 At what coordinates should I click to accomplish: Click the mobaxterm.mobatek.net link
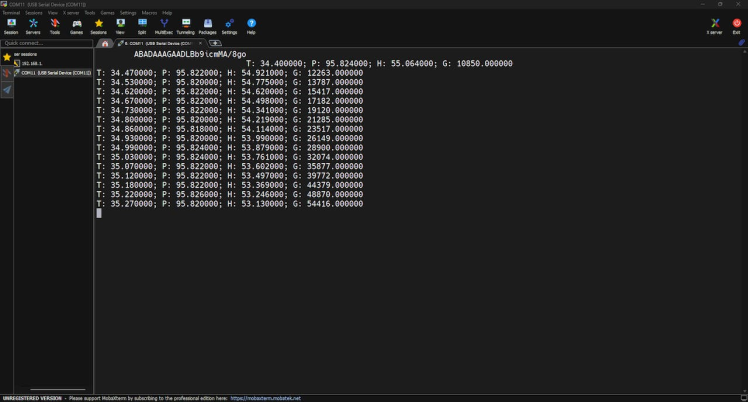pyautogui.click(x=265, y=398)
